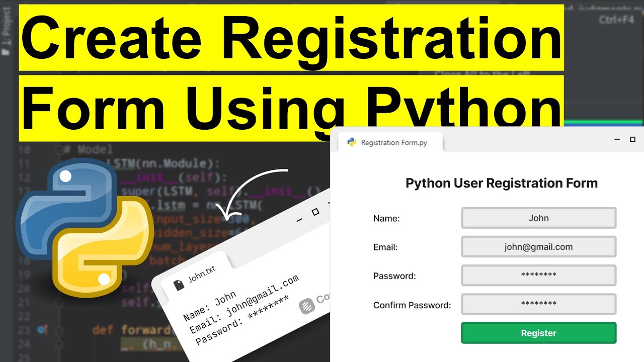Viewport: 644px width, 362px height.
Task: Minimize the Registration Form.py window
Action: click(x=617, y=139)
